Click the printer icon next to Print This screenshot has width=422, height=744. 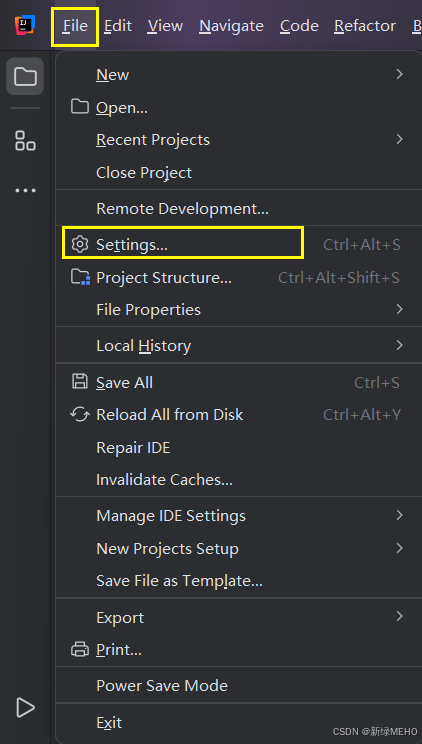tap(80, 649)
